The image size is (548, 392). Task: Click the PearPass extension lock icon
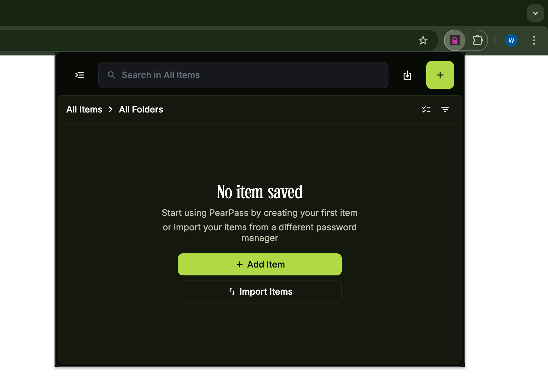455,40
